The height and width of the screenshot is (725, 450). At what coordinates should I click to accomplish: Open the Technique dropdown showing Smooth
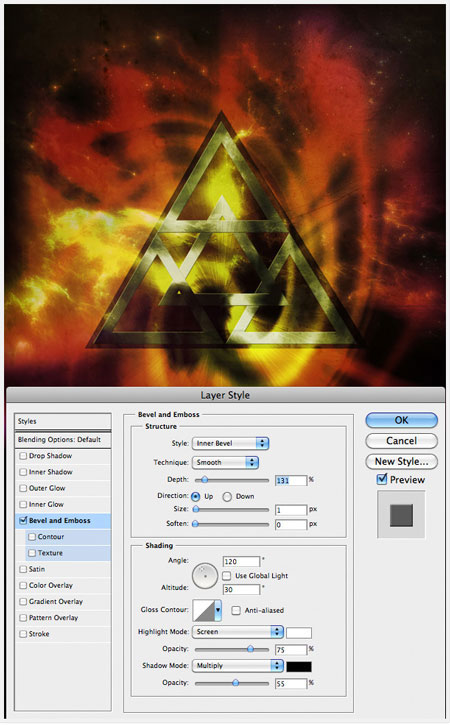point(225,462)
